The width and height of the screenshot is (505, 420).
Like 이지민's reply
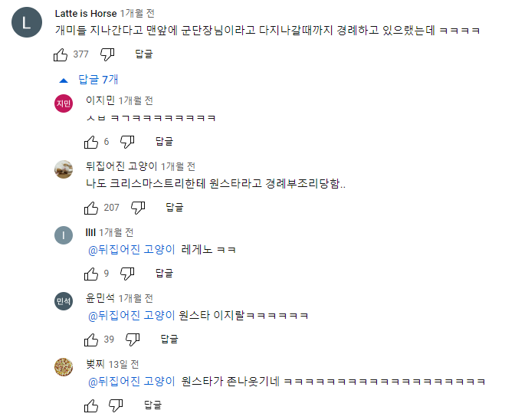[x=91, y=142]
